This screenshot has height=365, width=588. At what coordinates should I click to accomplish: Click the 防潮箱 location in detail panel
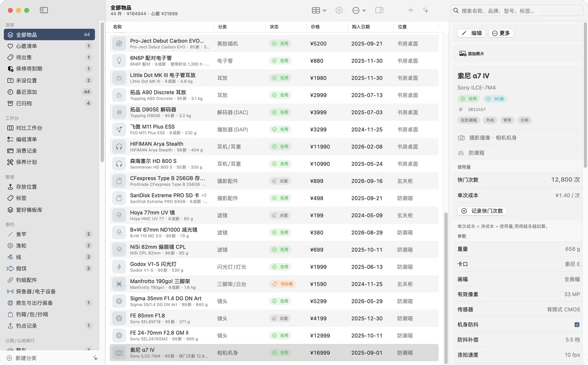pos(476,153)
